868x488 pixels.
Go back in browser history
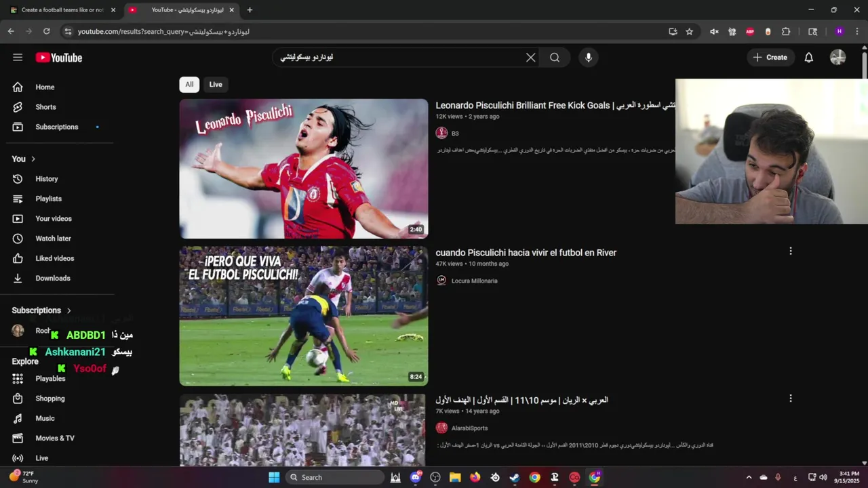[11, 31]
